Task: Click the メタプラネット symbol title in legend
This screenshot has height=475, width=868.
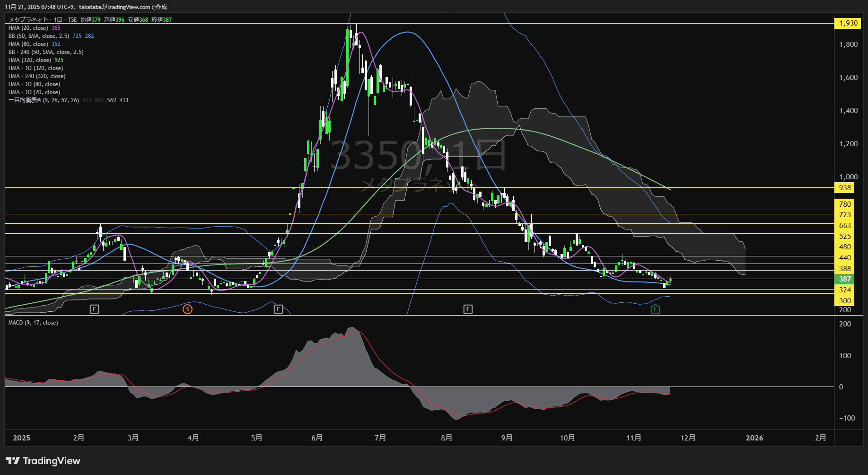Action: [x=28, y=20]
